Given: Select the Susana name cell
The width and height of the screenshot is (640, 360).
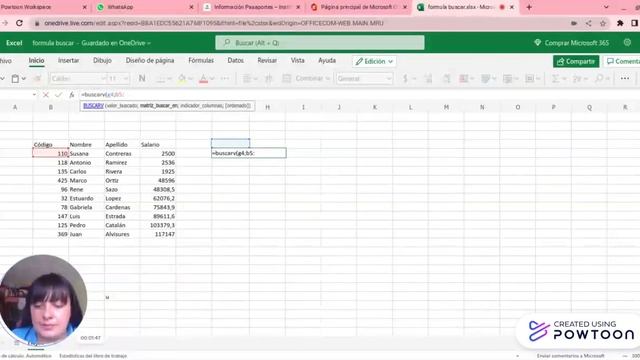Looking at the screenshot, I should point(87,153).
